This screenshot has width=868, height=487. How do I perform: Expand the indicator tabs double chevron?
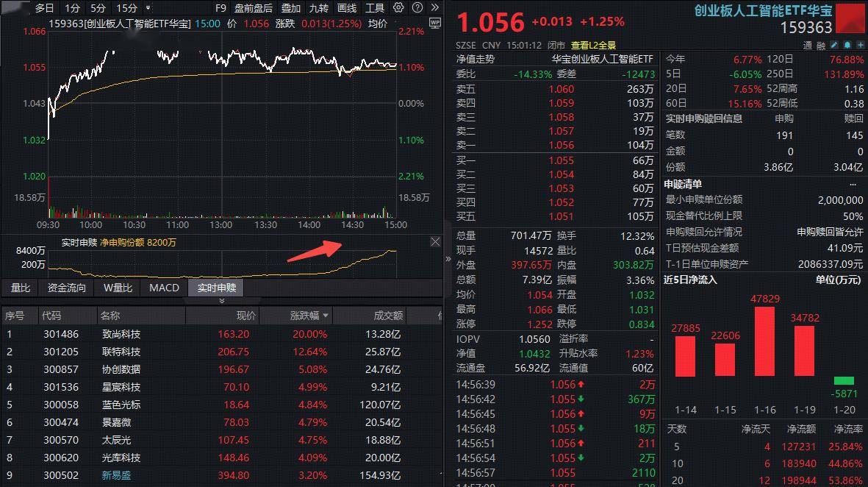(222, 301)
